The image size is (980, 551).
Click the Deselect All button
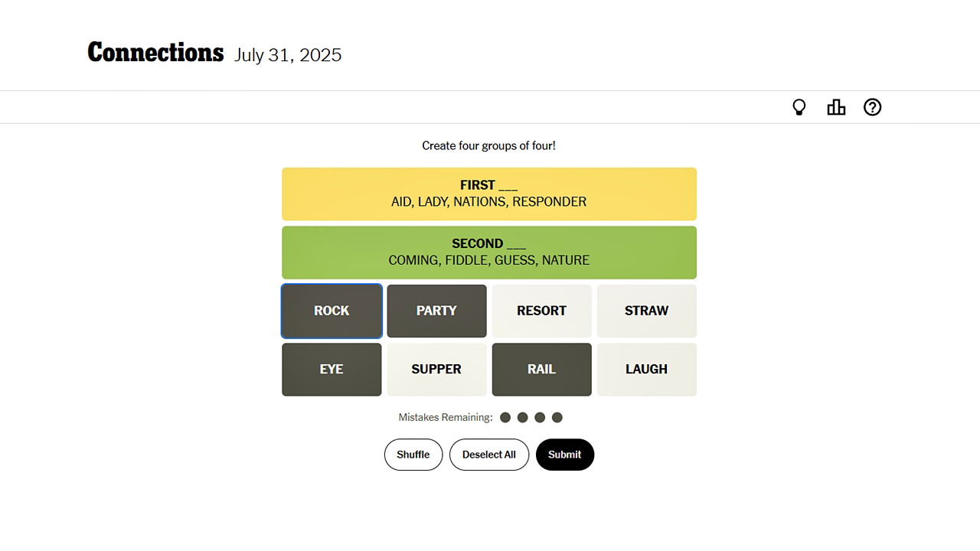point(489,454)
